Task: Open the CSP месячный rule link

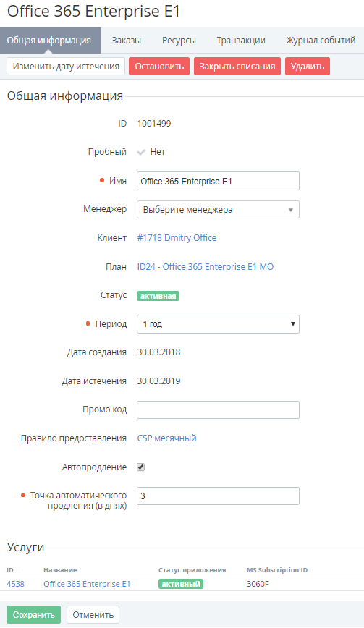Action: pos(166,438)
